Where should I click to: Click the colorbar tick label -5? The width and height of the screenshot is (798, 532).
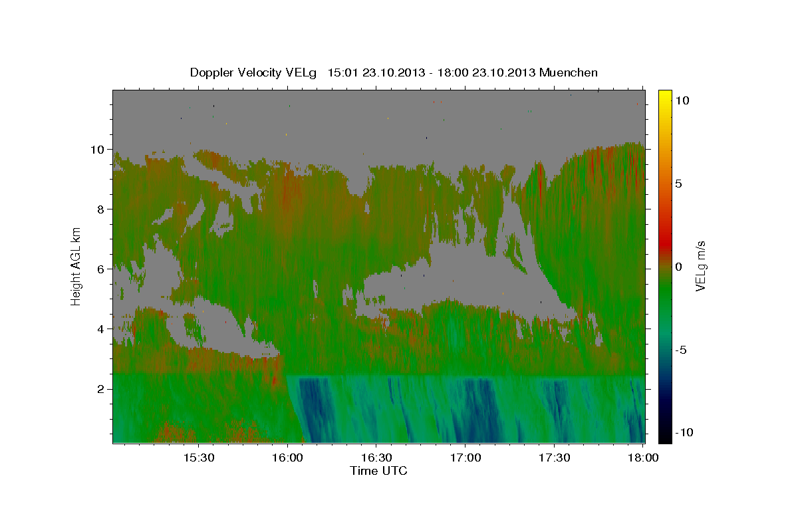pyautogui.click(x=682, y=350)
